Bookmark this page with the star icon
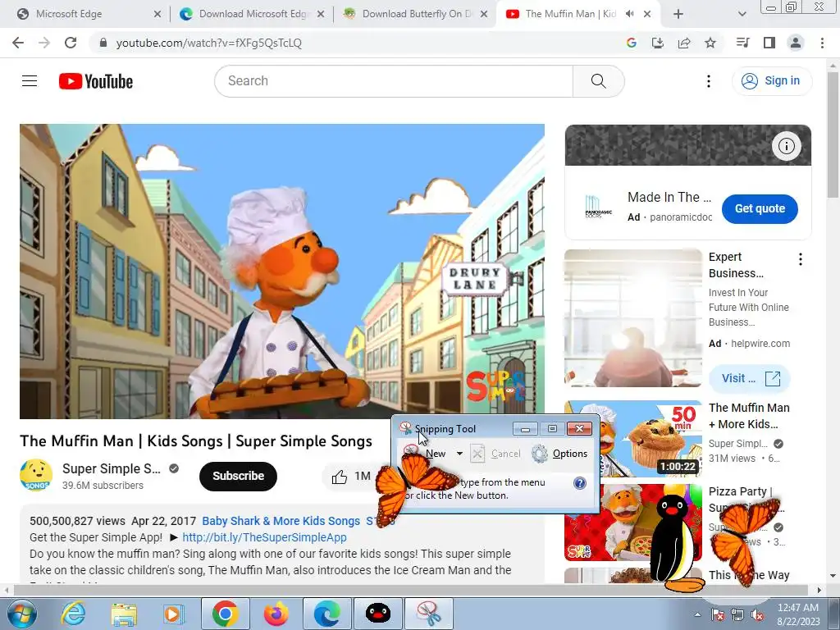 click(710, 43)
